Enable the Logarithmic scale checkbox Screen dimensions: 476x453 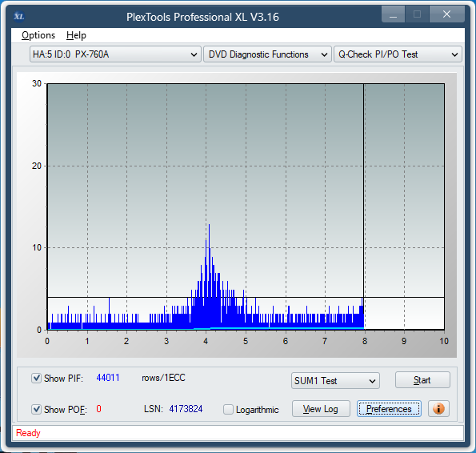tap(228, 409)
